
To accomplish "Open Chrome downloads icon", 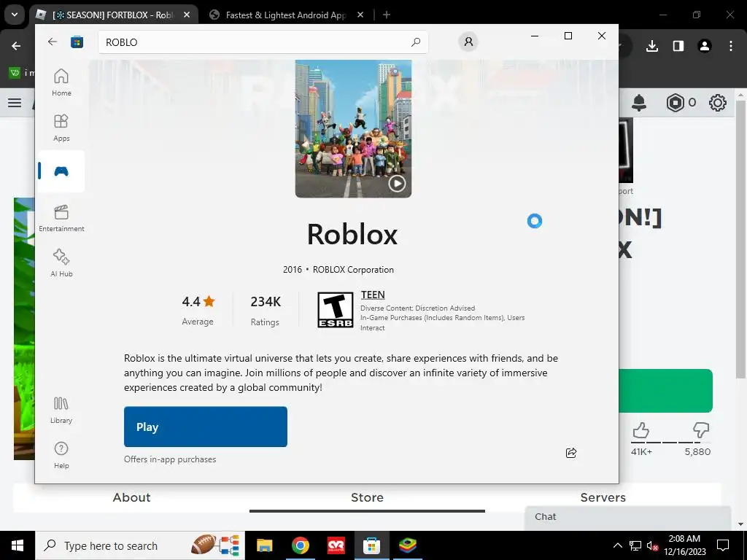I will 652,46.
